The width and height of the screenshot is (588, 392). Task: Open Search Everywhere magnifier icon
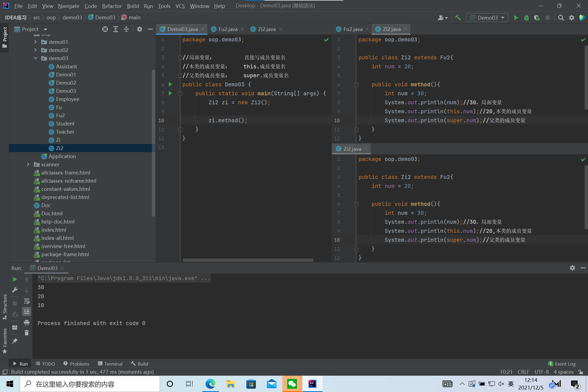(561, 18)
